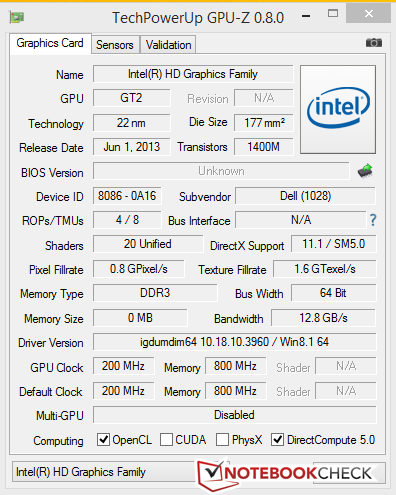The image size is (396, 495).
Task: Select the Graphics Card tab
Action: (50, 43)
